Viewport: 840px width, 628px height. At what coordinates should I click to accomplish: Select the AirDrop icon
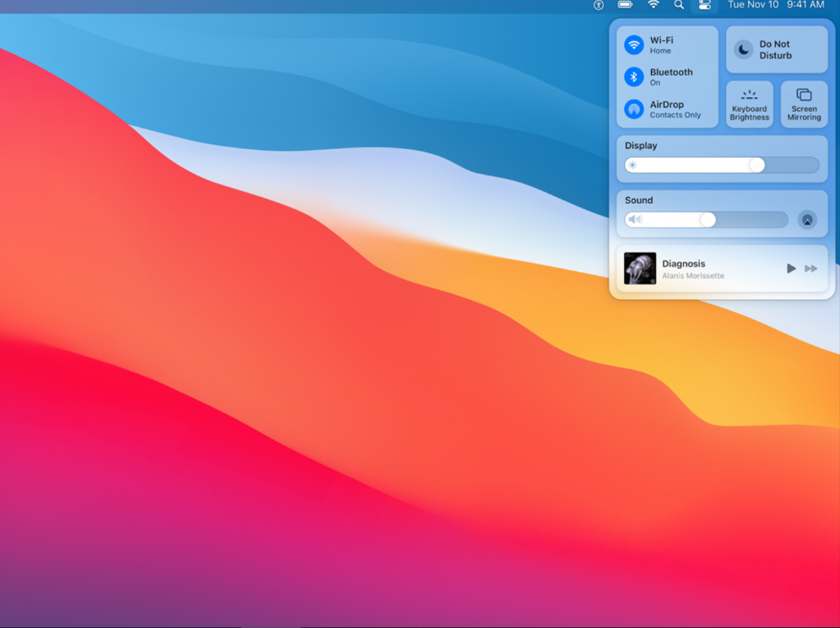click(x=634, y=109)
